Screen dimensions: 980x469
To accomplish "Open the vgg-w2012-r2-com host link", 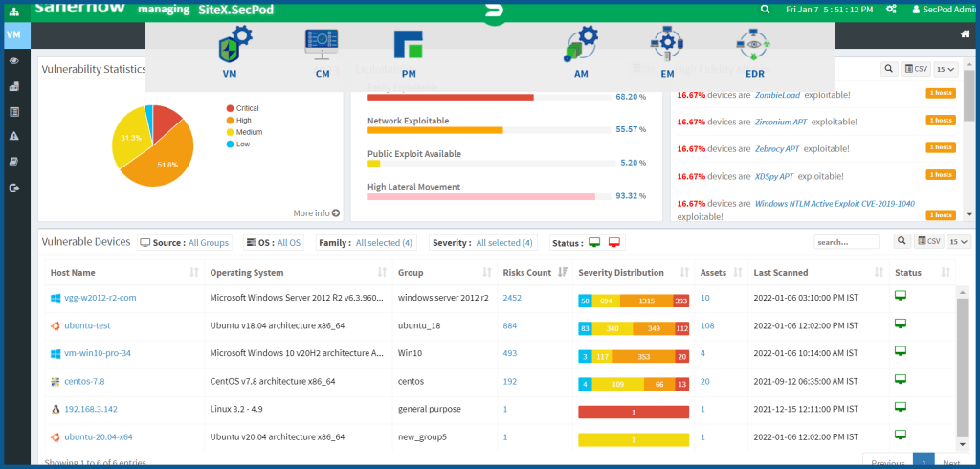I will pos(100,298).
